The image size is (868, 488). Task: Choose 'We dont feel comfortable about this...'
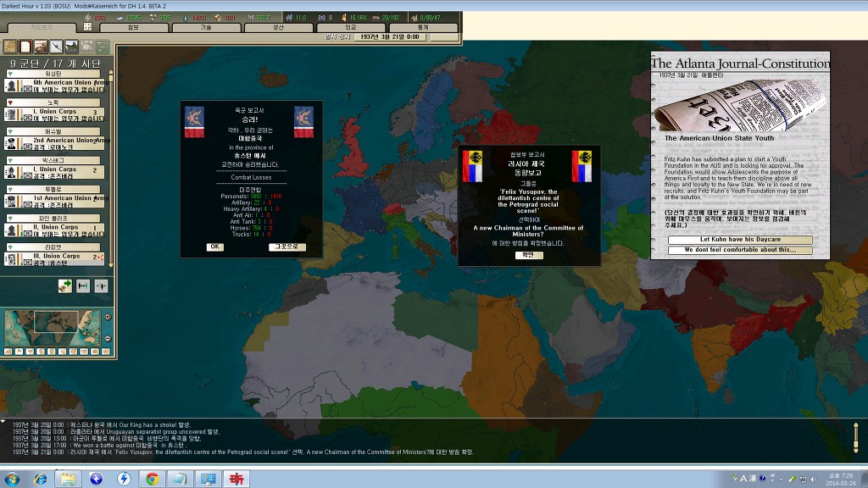(740, 250)
